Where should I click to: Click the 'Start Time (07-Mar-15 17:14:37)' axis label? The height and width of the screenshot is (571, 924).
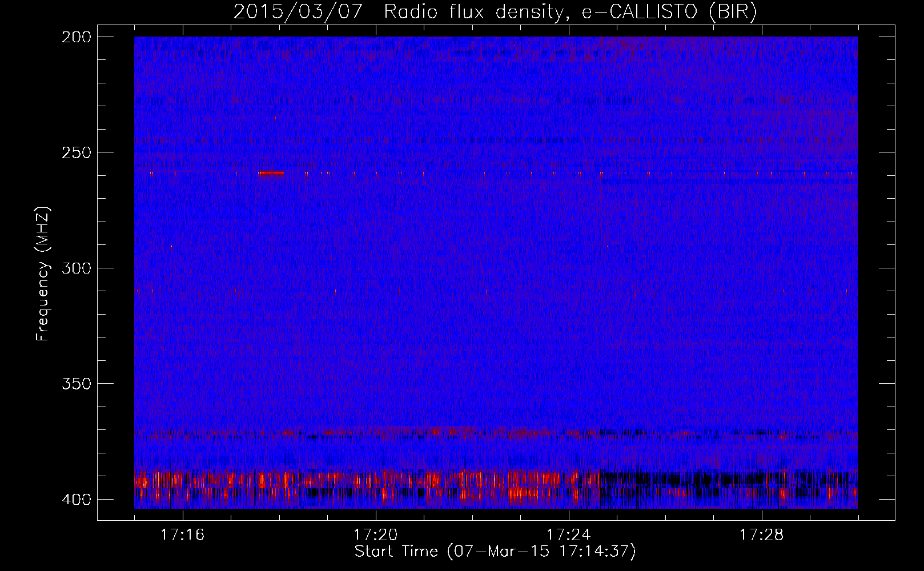pos(495,552)
